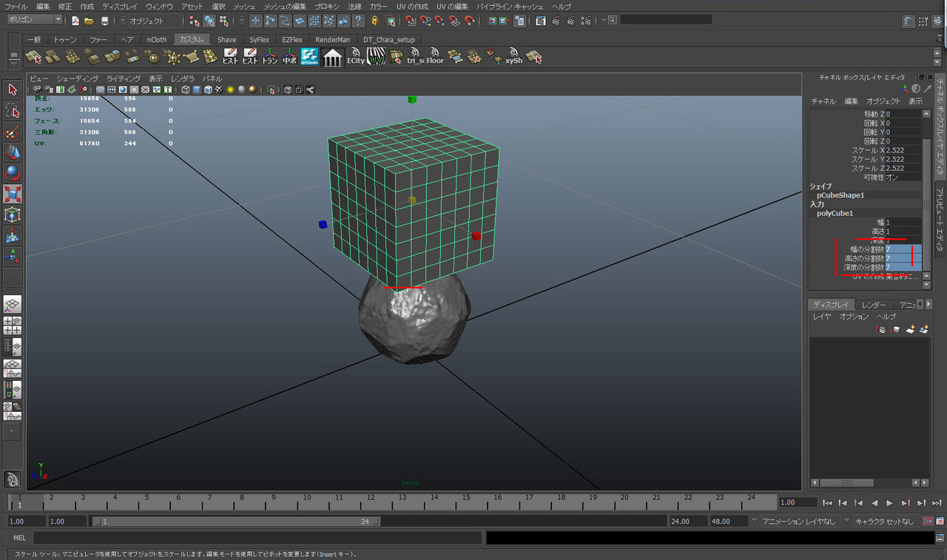Open the アニメーション レイヤなし dropdown
Image resolution: width=947 pixels, height=560 pixels.
tap(798, 522)
